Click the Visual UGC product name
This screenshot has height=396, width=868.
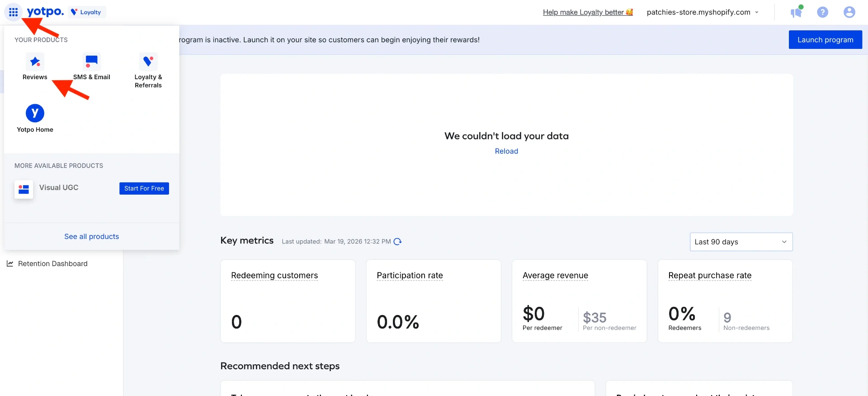click(x=59, y=187)
